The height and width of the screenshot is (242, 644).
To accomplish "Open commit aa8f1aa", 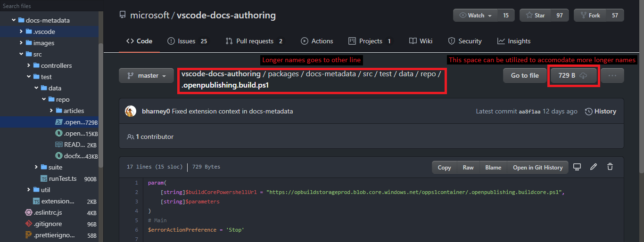I will tap(529, 112).
